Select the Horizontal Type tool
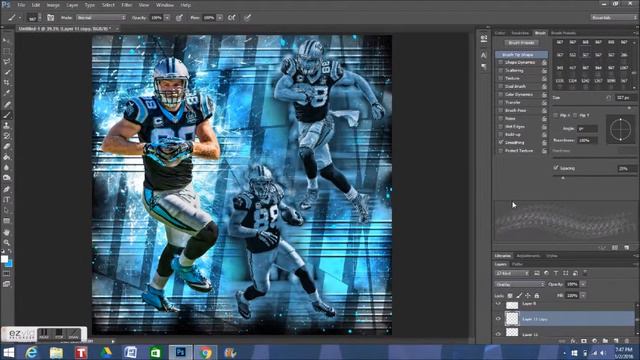Image resolution: width=640 pixels, height=360 pixels. coord(7,200)
